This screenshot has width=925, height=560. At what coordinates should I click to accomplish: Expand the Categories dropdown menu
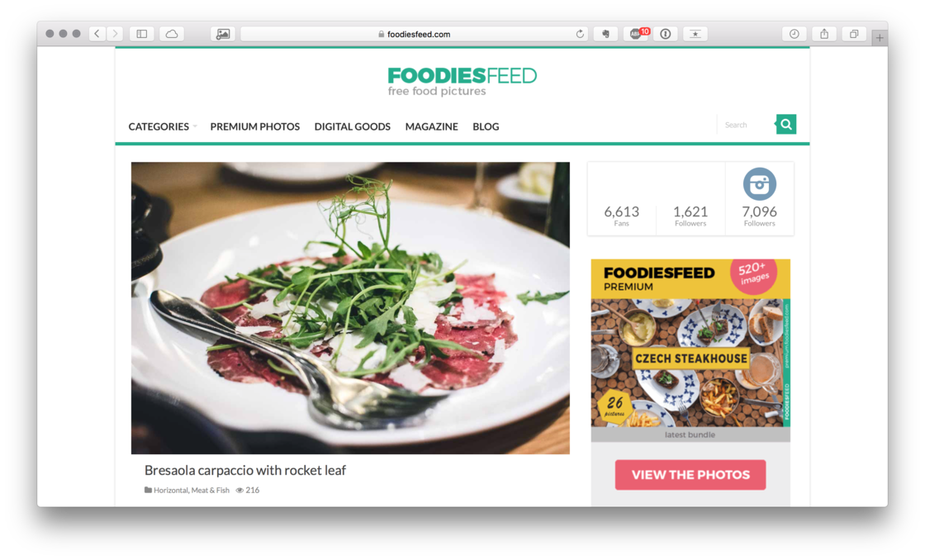[162, 126]
